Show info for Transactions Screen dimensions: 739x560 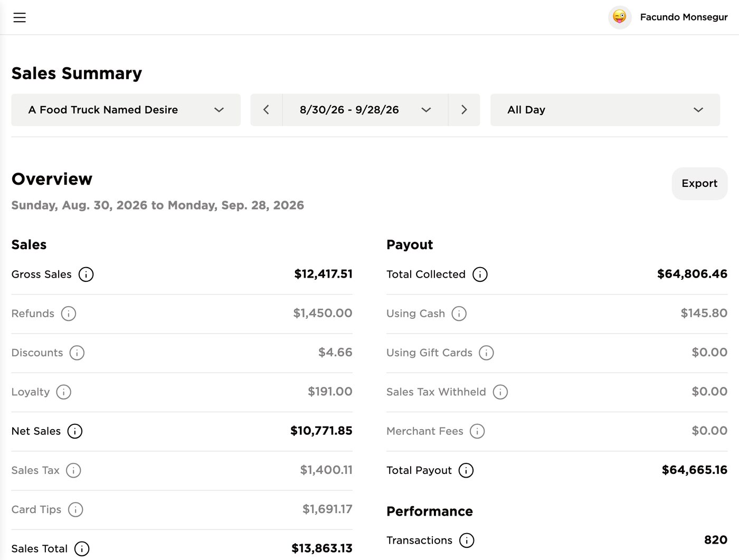pyautogui.click(x=467, y=540)
